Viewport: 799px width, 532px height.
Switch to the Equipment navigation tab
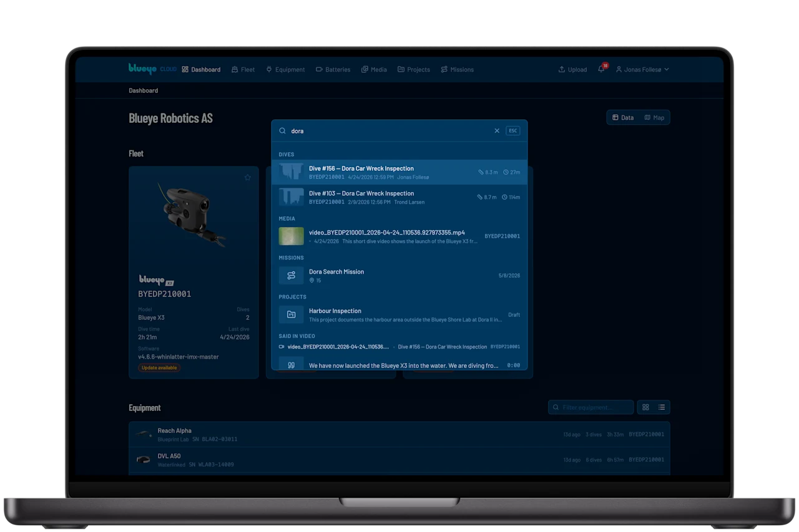pos(285,69)
